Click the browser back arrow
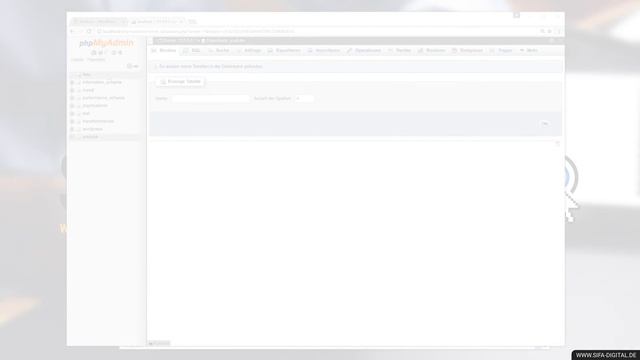 pos(72,31)
